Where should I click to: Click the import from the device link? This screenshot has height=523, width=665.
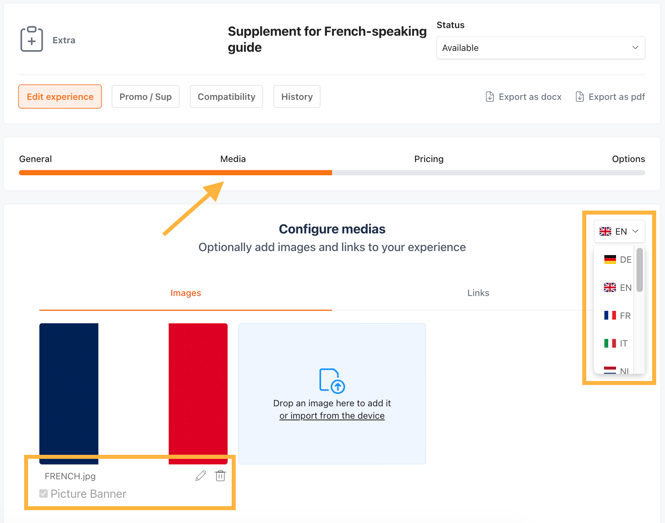[x=332, y=416]
